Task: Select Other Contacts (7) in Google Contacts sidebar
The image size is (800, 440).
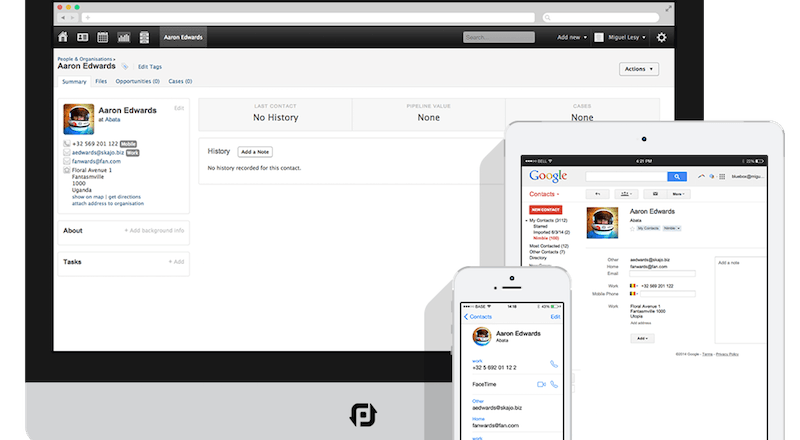Action: (547, 252)
